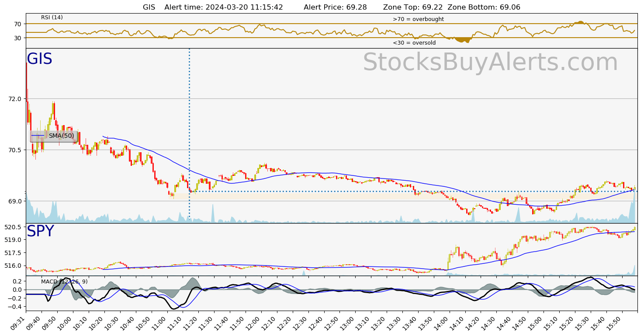Select the '>70 = overbought' annotation
This screenshot has height=336, width=644.
pyautogui.click(x=418, y=19)
